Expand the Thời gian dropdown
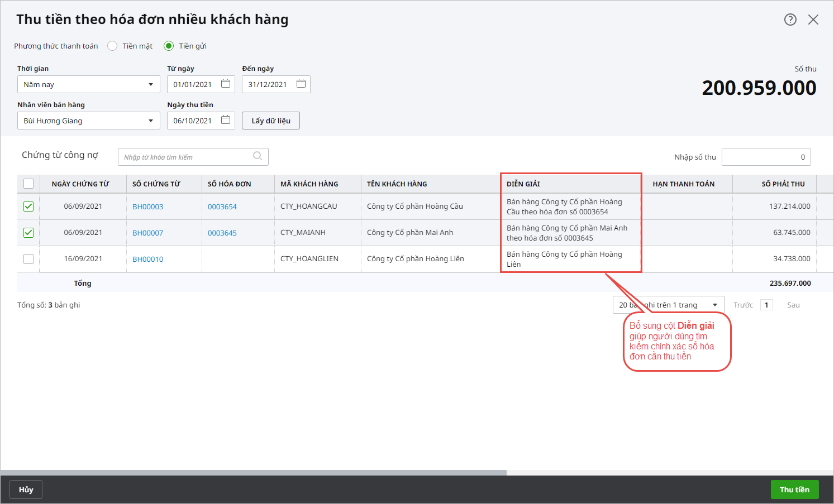Viewport: 834px width, 504px height. click(x=88, y=84)
